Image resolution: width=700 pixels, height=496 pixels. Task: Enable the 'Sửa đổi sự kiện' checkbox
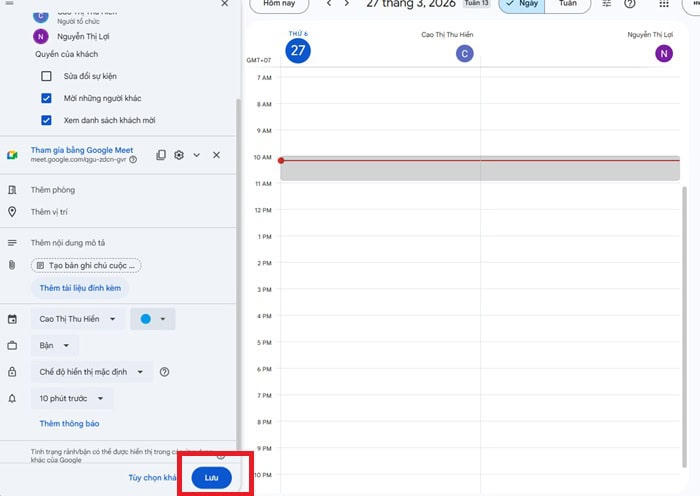(46, 76)
